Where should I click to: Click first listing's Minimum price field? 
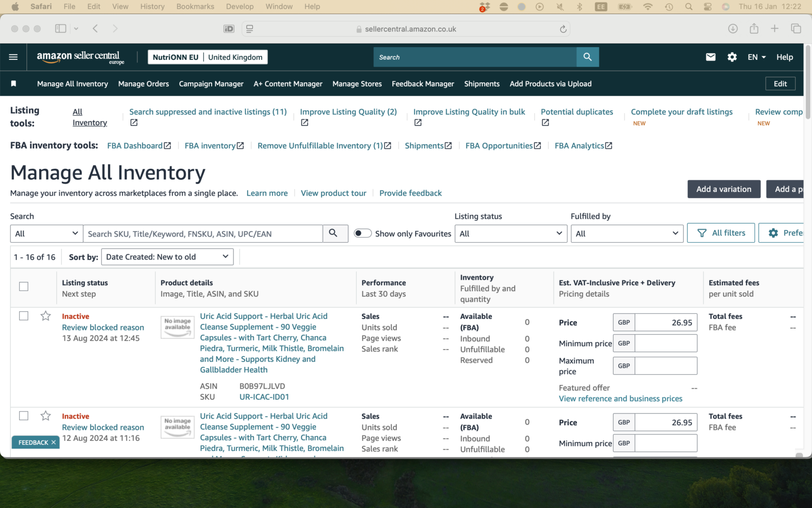[x=666, y=343]
